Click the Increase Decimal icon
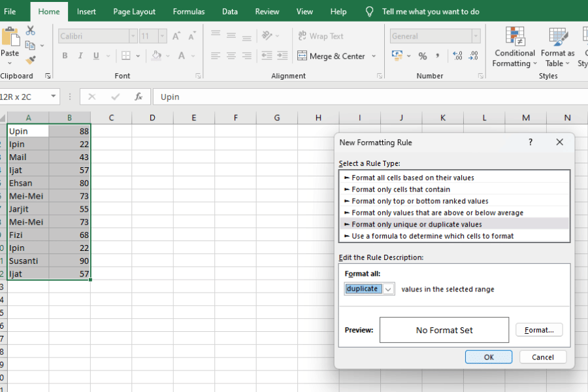This screenshot has width=588, height=392. point(458,57)
